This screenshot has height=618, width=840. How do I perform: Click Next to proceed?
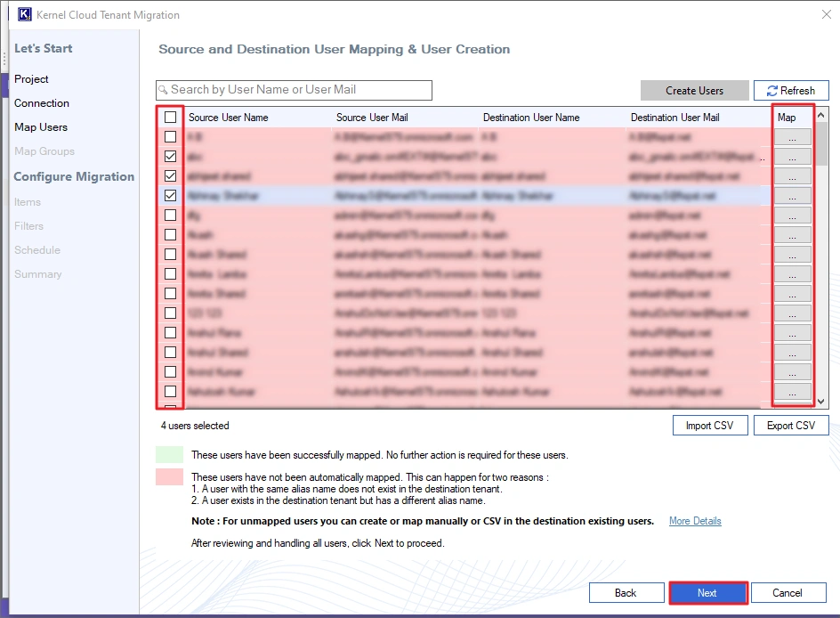pos(707,592)
